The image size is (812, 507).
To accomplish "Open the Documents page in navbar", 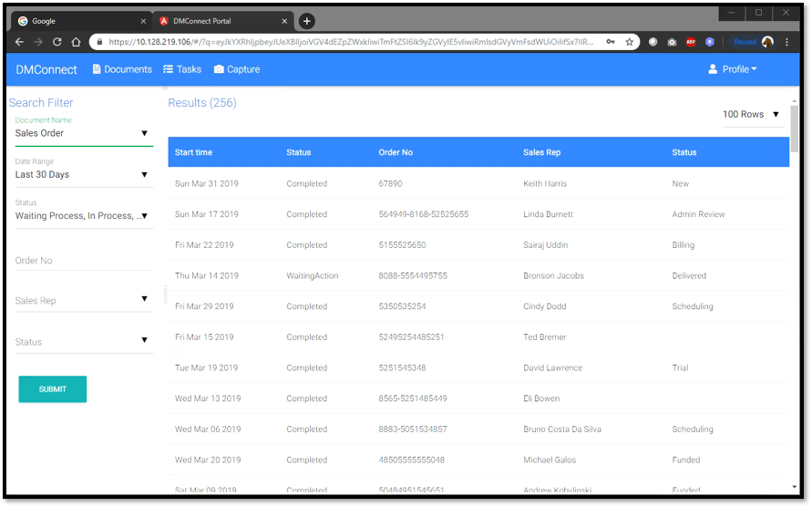I will [x=122, y=69].
